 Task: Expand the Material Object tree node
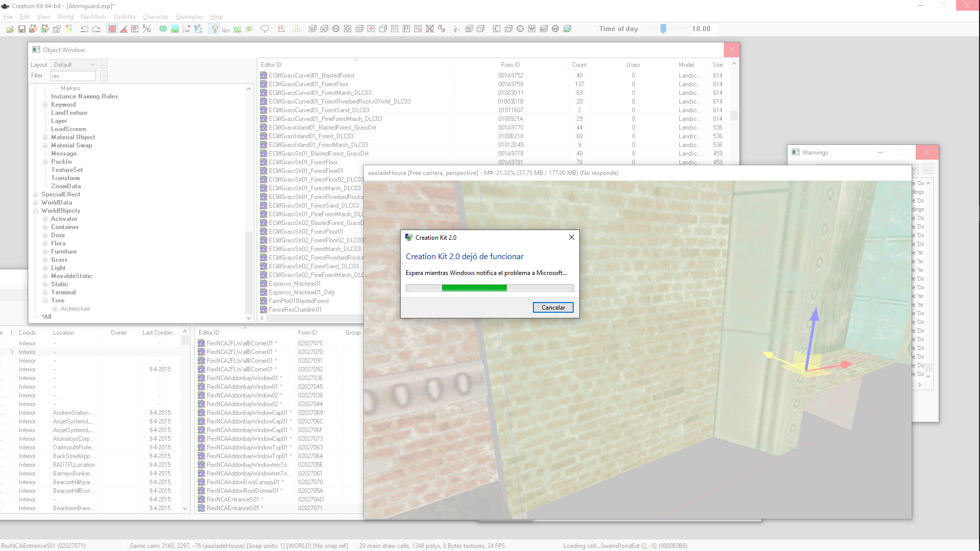tap(45, 137)
